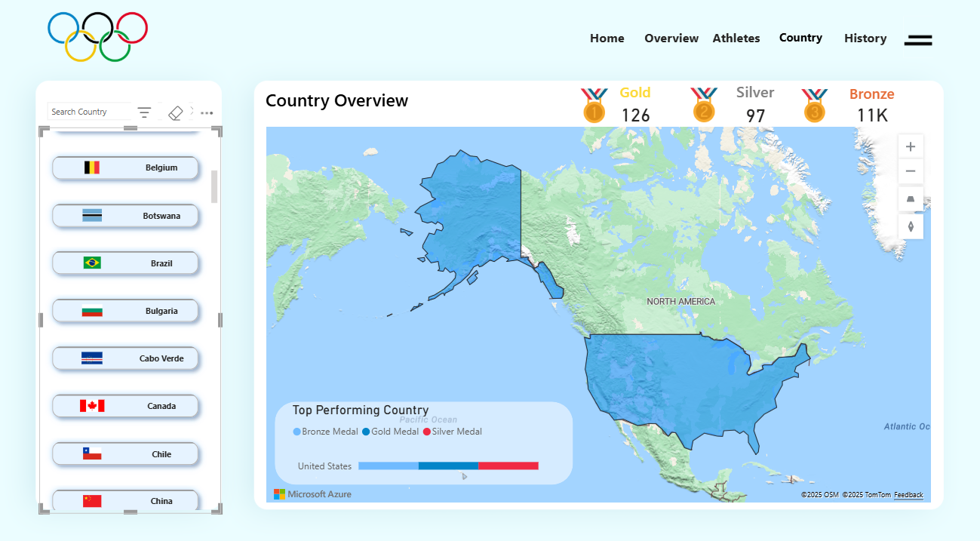980x541 pixels.
Task: Open the Feedback link on the map
Action: tap(908, 495)
